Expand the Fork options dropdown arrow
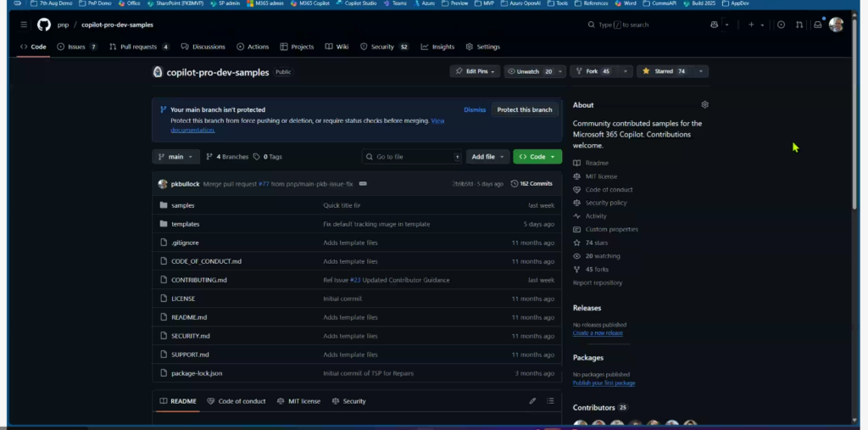The image size is (868, 430). point(626,71)
